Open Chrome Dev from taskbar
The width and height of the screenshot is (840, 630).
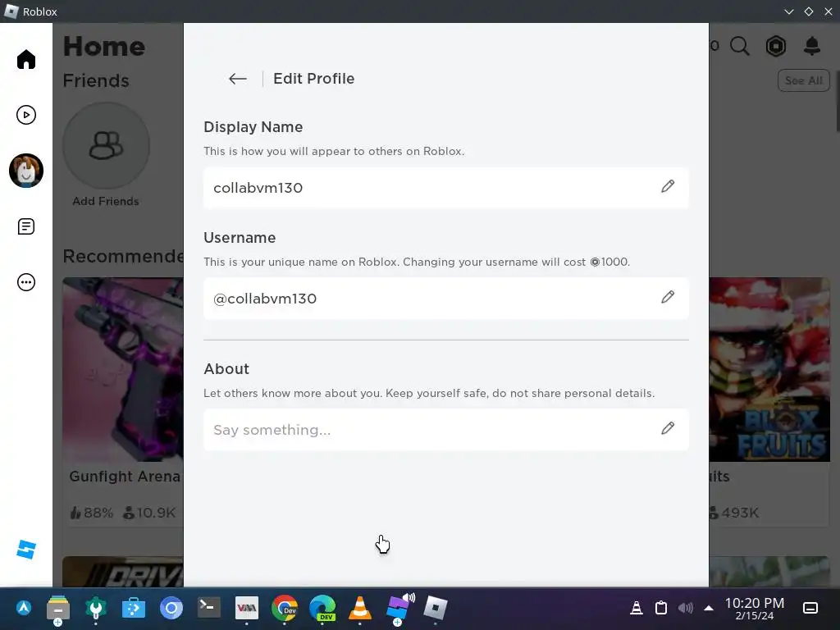click(x=285, y=608)
